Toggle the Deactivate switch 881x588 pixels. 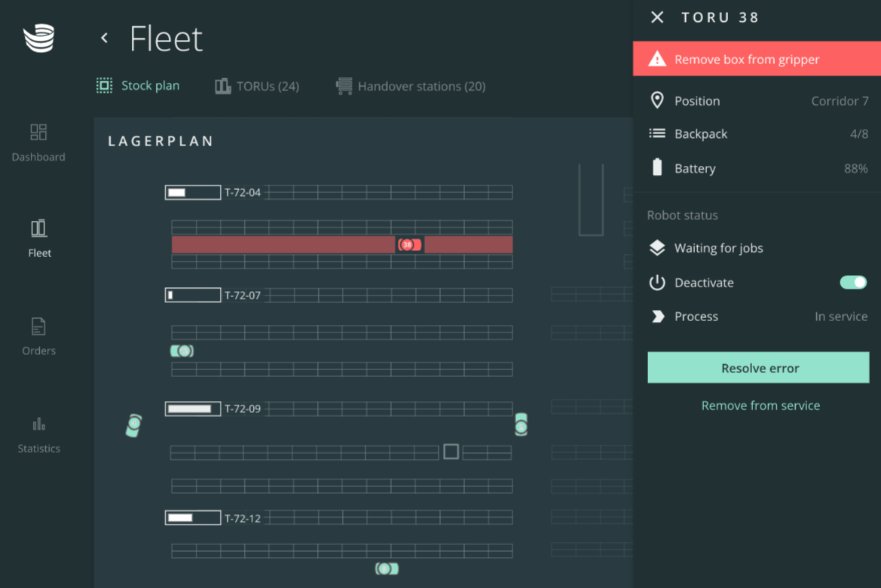coord(853,282)
